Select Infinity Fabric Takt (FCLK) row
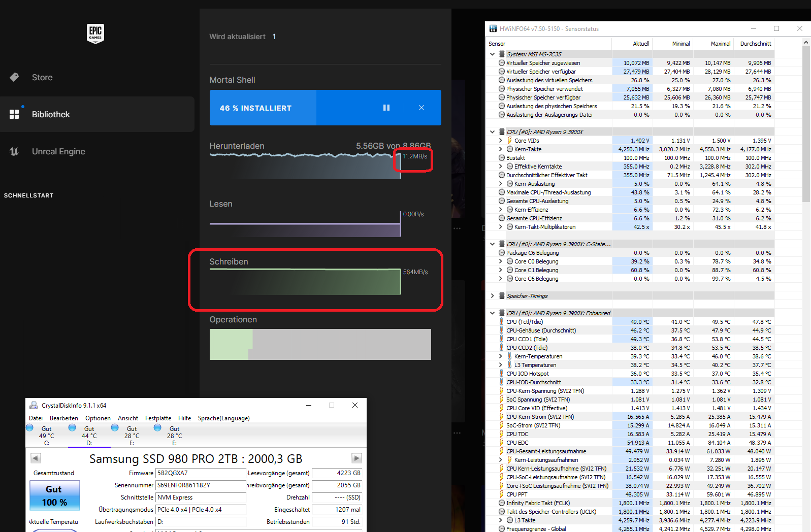 (630, 503)
